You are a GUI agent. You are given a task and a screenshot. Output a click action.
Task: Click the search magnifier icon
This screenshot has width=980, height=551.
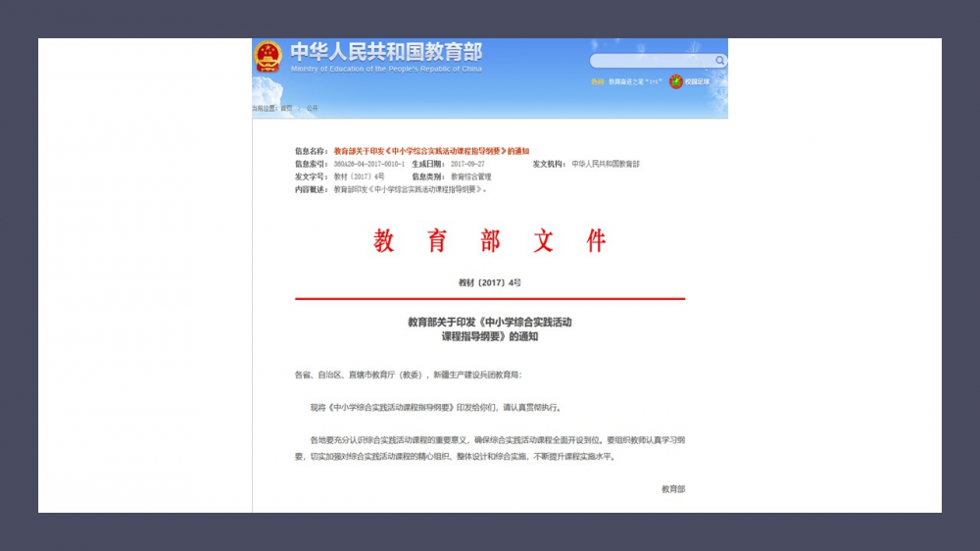[720, 61]
